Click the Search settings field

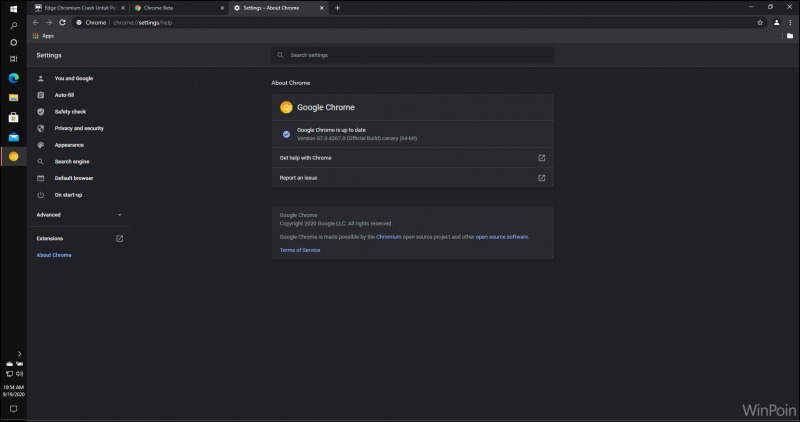(413, 55)
